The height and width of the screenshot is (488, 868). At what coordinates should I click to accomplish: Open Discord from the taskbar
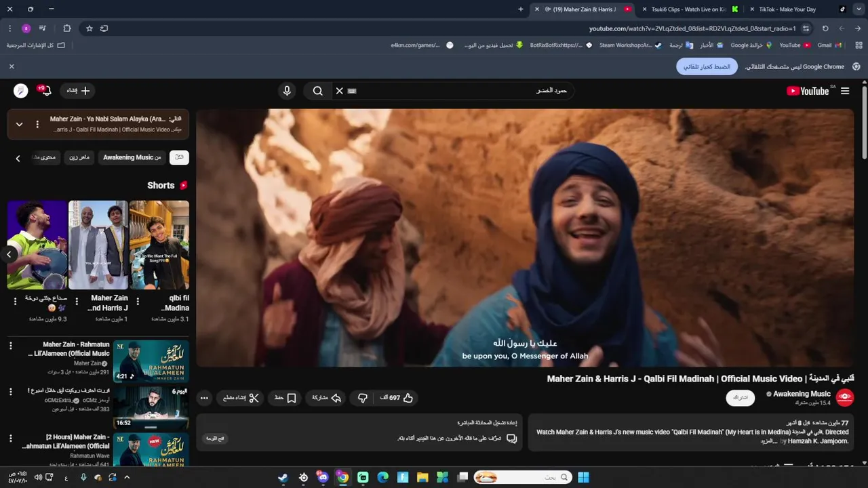tap(323, 478)
